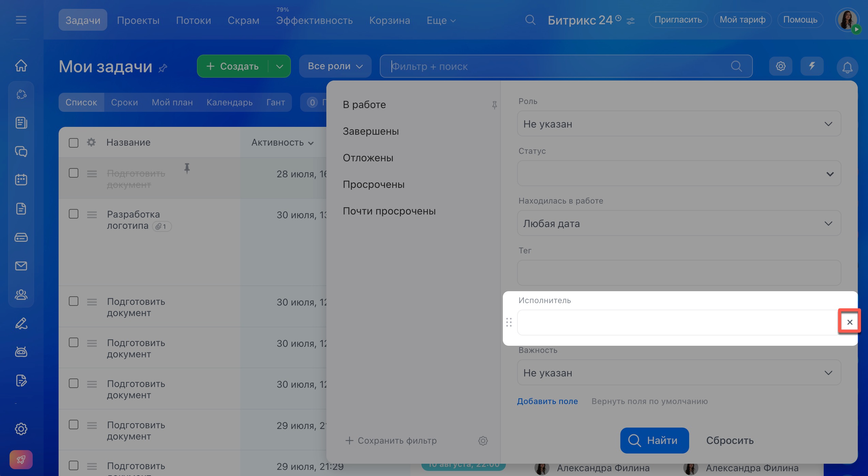Open task list settings gear button
The height and width of the screenshot is (476, 868).
click(780, 66)
